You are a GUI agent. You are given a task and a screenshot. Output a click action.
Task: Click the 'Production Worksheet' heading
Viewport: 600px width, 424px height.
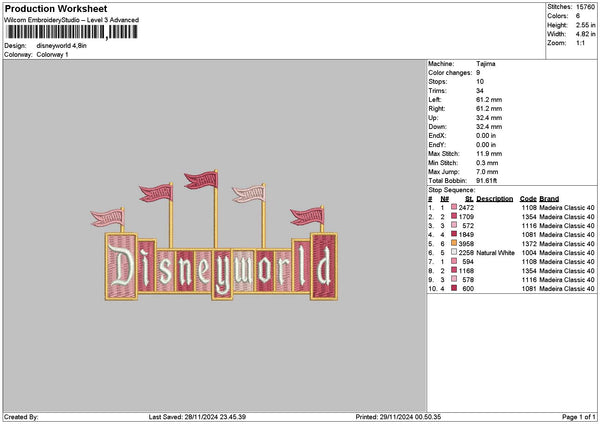click(x=56, y=8)
